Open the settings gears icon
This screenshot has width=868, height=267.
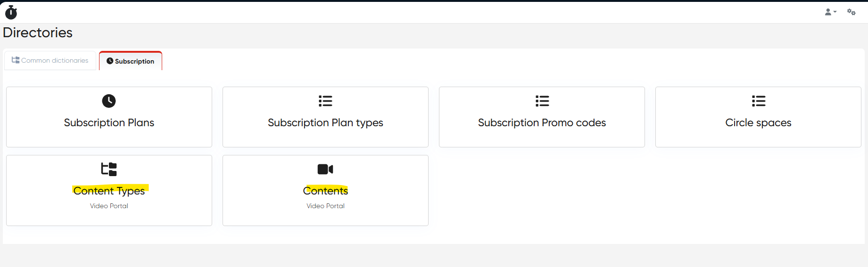point(851,12)
